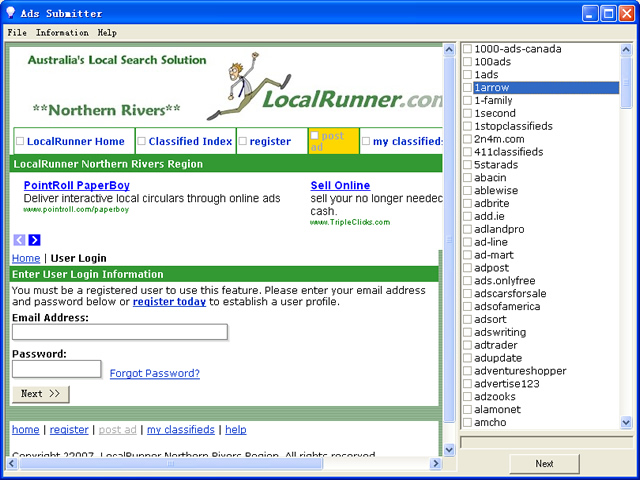640x480 pixels.
Task: Follow the register today link
Action: point(169,302)
